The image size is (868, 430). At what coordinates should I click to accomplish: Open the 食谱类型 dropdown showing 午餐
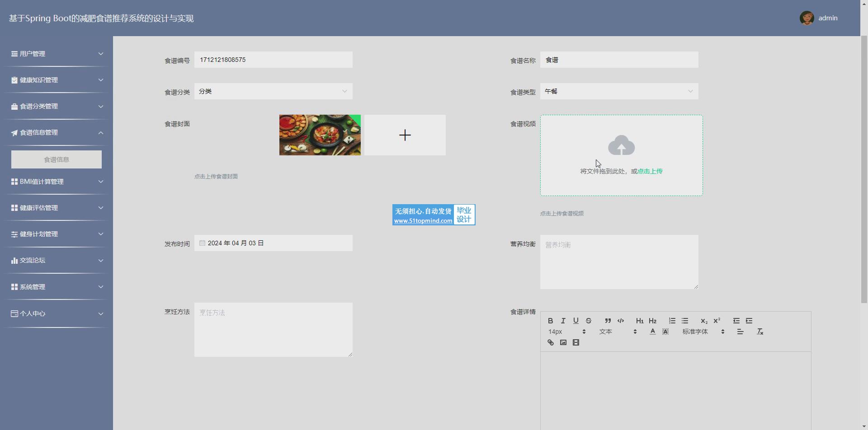pos(619,91)
